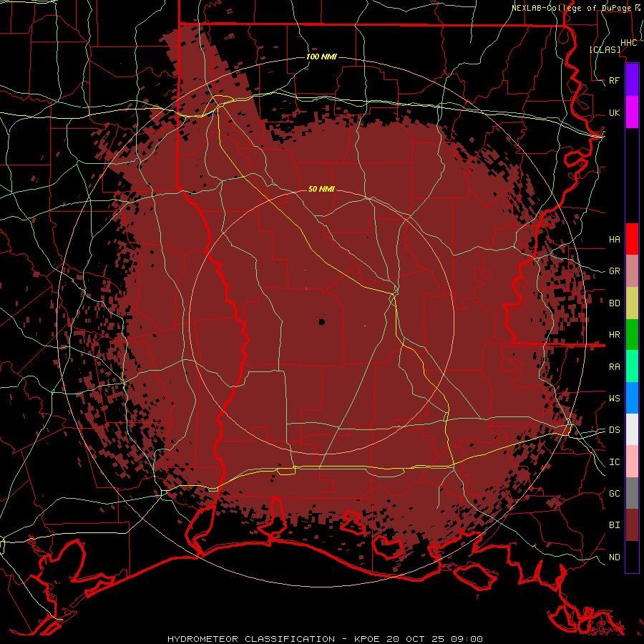The height and width of the screenshot is (644, 644).
Task: Click the IC light pink legend swatch
Action: tap(632, 462)
